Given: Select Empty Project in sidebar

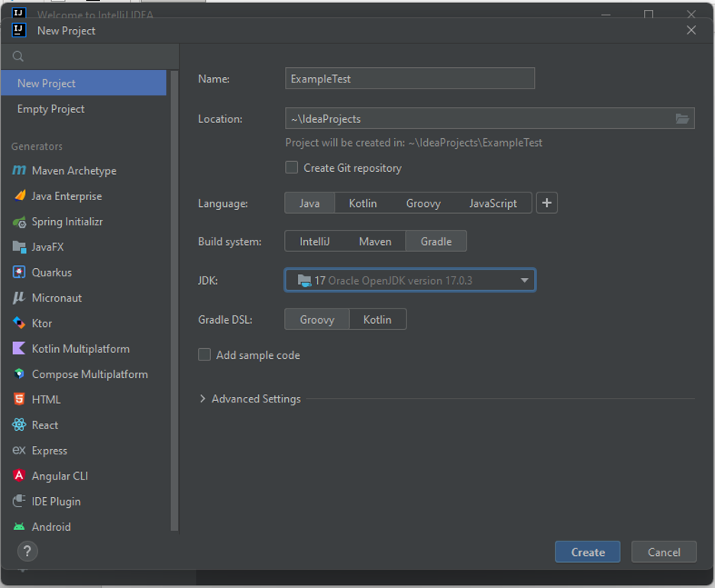Looking at the screenshot, I should [84, 109].
